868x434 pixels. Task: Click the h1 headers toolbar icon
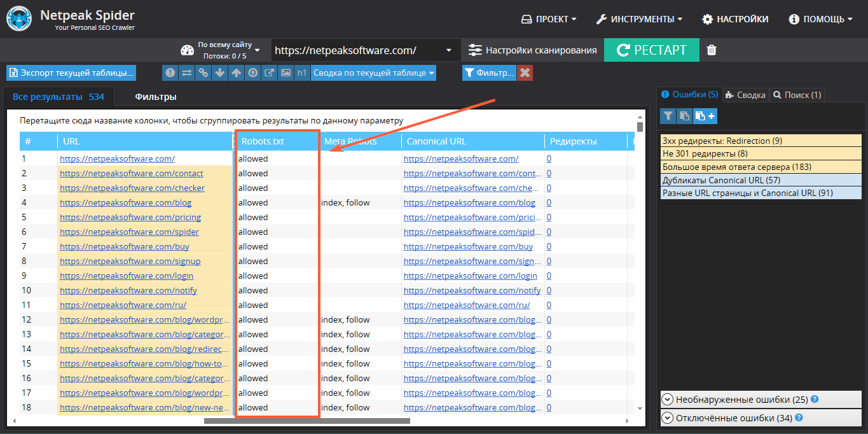coord(302,73)
